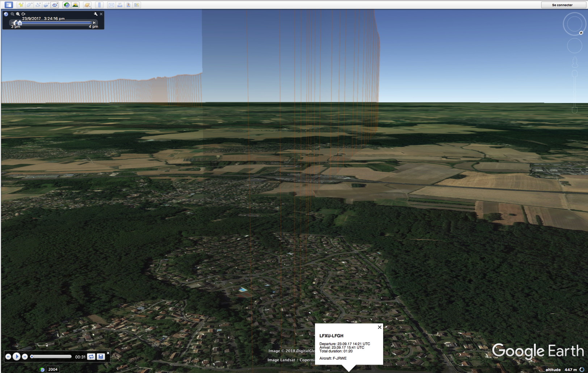Add a new placemark pin

pos(21,5)
